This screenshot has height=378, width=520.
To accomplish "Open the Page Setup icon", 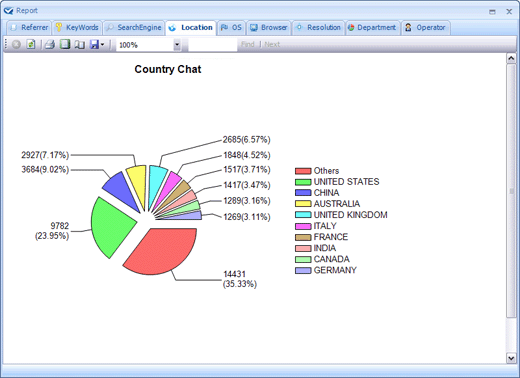I will click(x=79, y=44).
